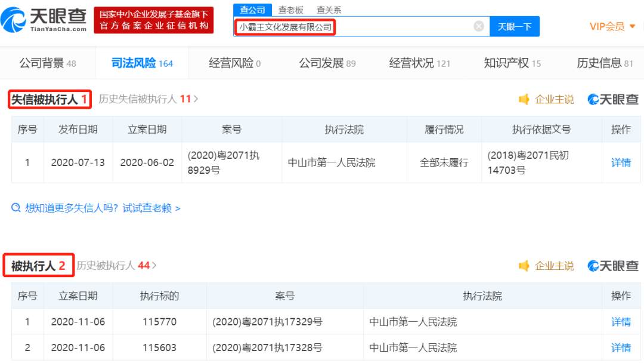Open the 公司发展 89 tab
Image resolution: width=644 pixels, height=363 pixels.
tap(327, 63)
